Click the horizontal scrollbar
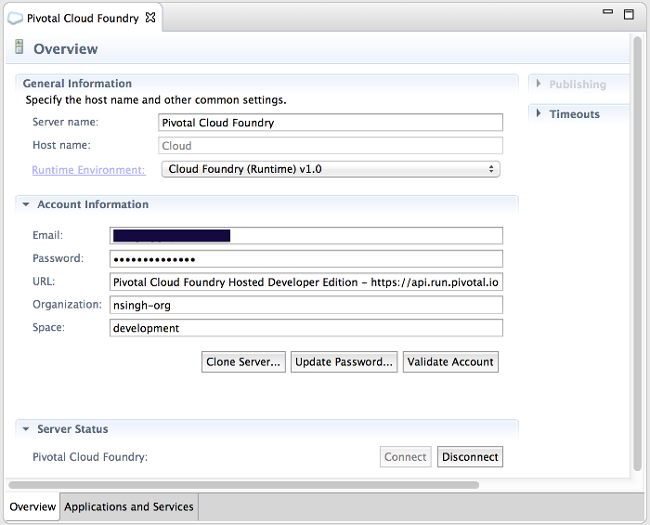 (x=244, y=485)
